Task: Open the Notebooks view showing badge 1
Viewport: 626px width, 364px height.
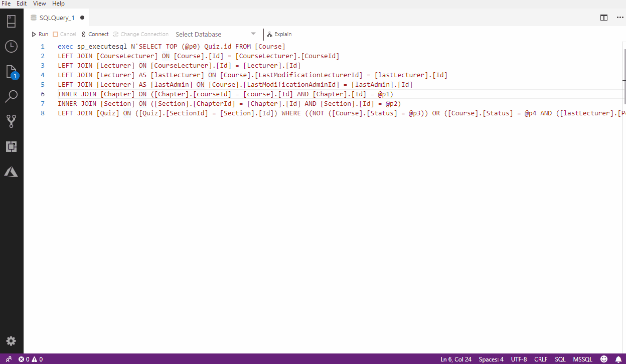Action: coord(11,71)
